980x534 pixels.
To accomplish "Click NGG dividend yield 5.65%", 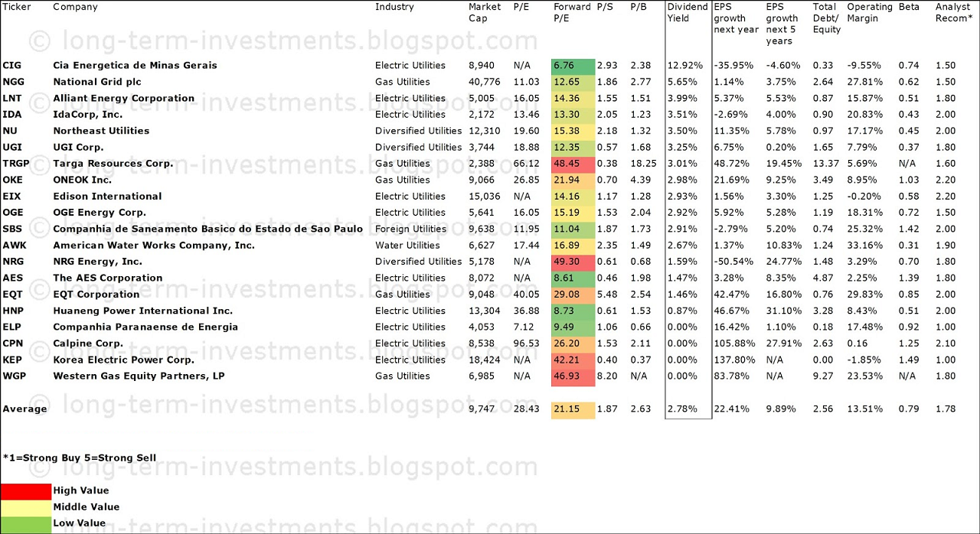I will click(x=681, y=82).
